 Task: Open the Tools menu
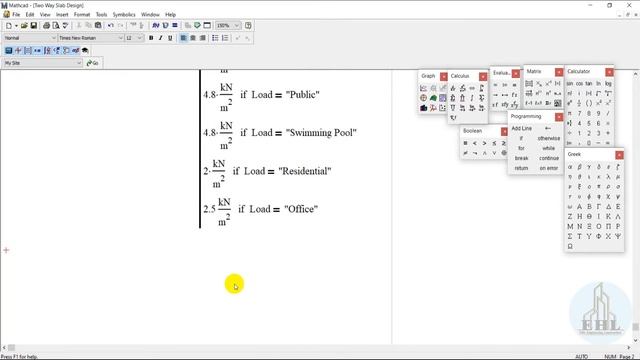click(101, 14)
